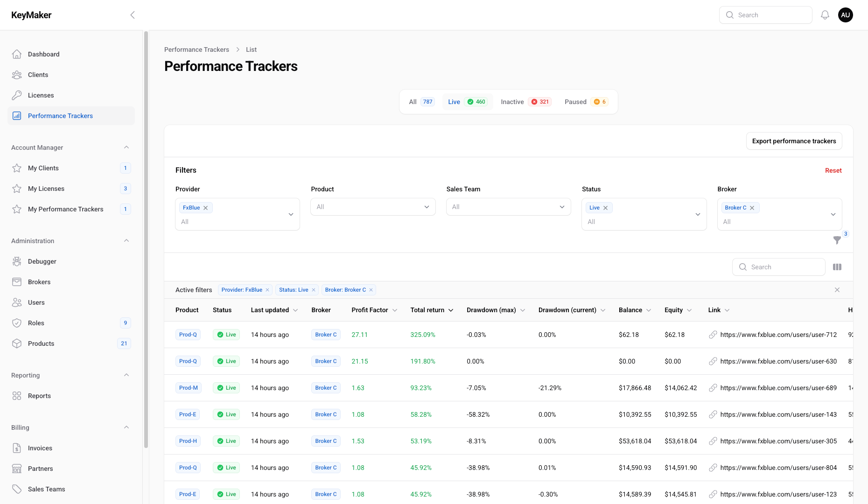Open the Sales Teams page
This screenshot has height=504, width=868.
click(71, 489)
